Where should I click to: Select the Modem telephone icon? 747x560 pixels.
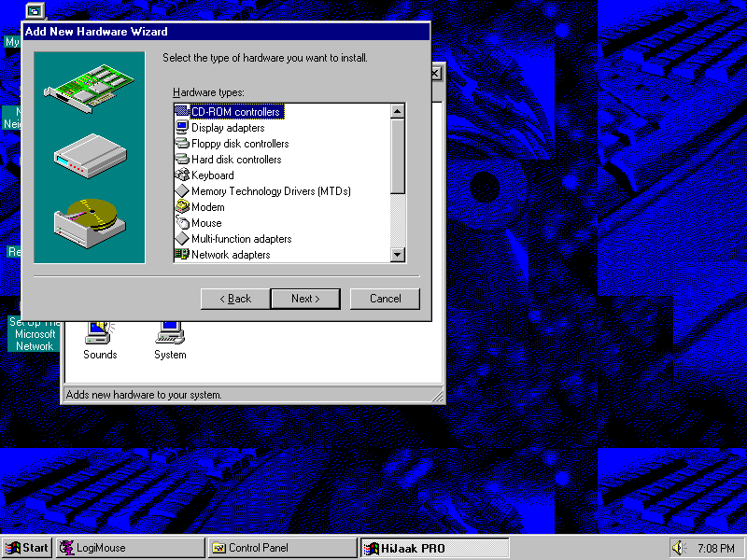[x=182, y=207]
